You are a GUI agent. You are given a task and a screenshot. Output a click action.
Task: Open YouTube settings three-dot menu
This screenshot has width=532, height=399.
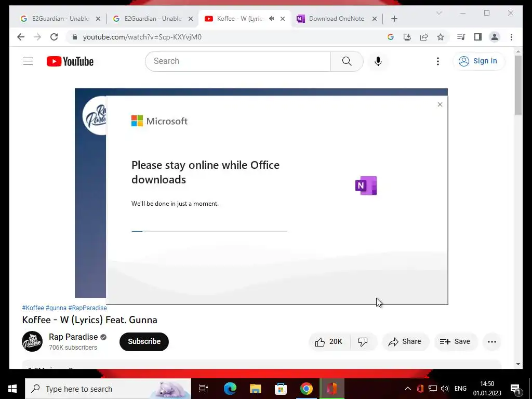click(x=437, y=61)
